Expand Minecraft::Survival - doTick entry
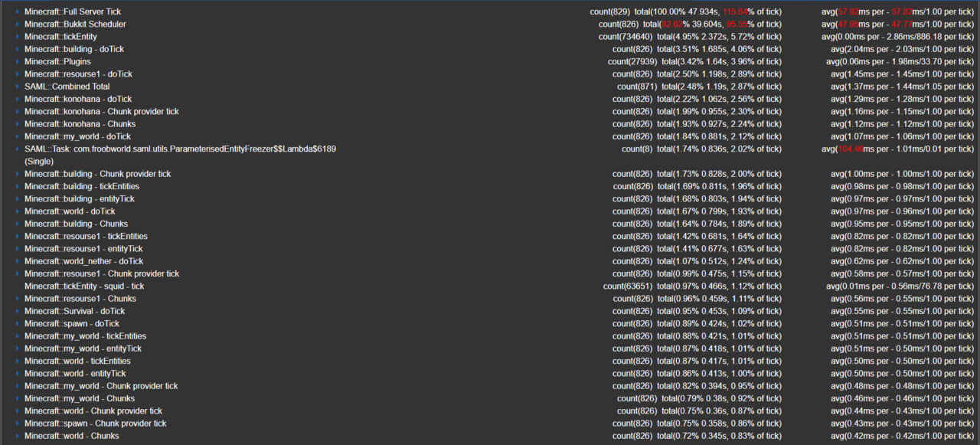Screen dimensions: 980x445 click(x=18, y=312)
